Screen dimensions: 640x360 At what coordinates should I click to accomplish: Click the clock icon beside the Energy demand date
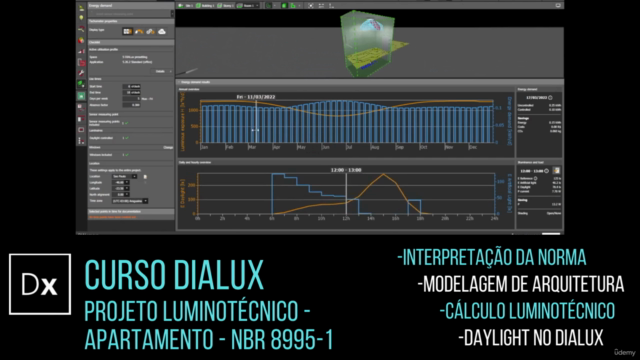[550, 98]
